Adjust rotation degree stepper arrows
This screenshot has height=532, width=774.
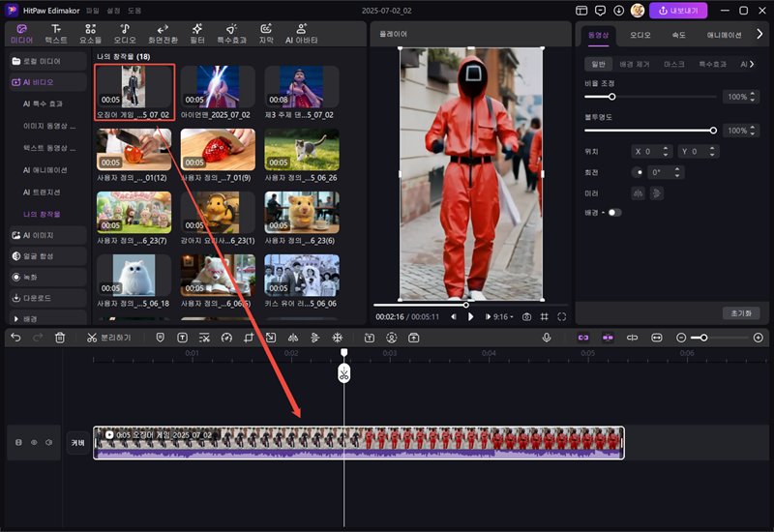677,172
